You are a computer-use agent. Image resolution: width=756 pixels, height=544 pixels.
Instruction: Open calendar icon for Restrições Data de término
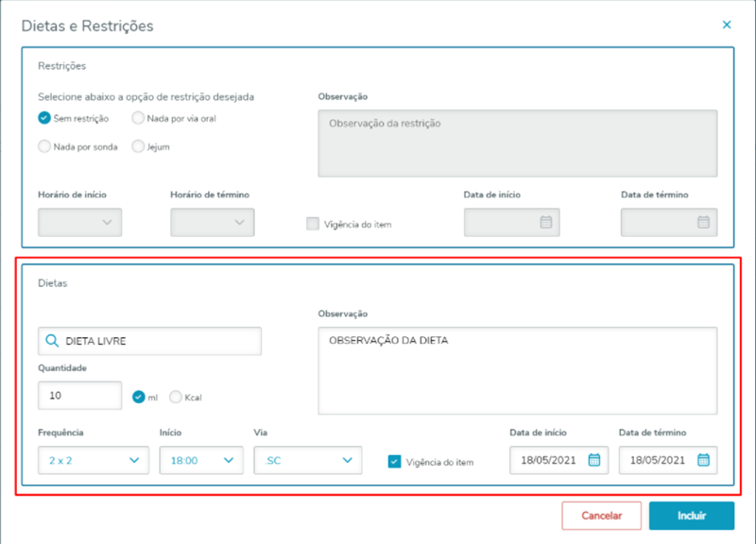[703, 222]
